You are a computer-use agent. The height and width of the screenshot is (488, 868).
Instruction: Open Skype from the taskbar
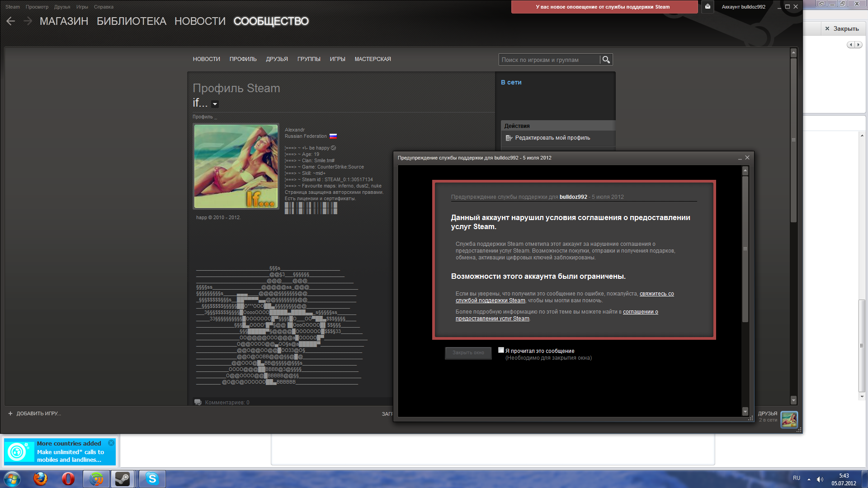click(x=152, y=479)
